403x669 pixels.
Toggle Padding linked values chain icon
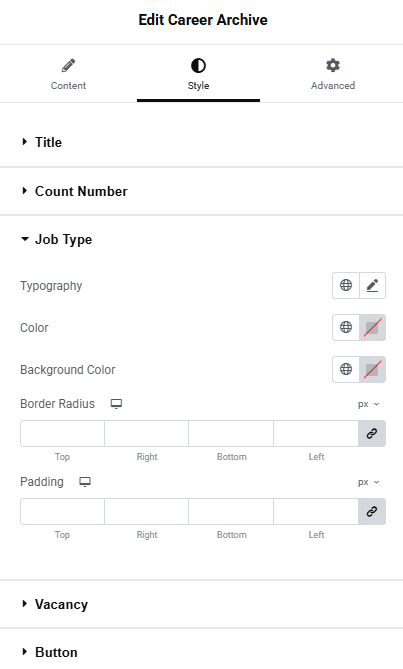[x=372, y=511]
